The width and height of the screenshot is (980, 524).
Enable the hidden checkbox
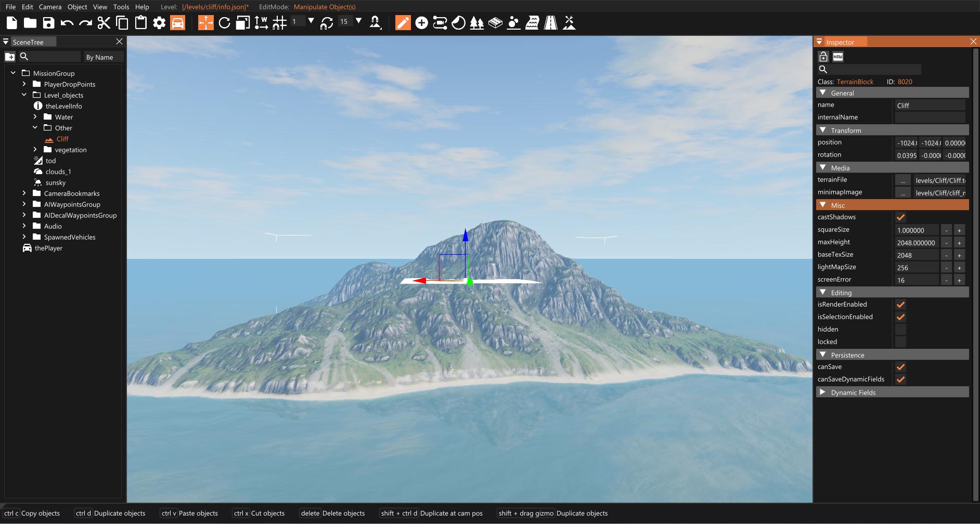(901, 330)
